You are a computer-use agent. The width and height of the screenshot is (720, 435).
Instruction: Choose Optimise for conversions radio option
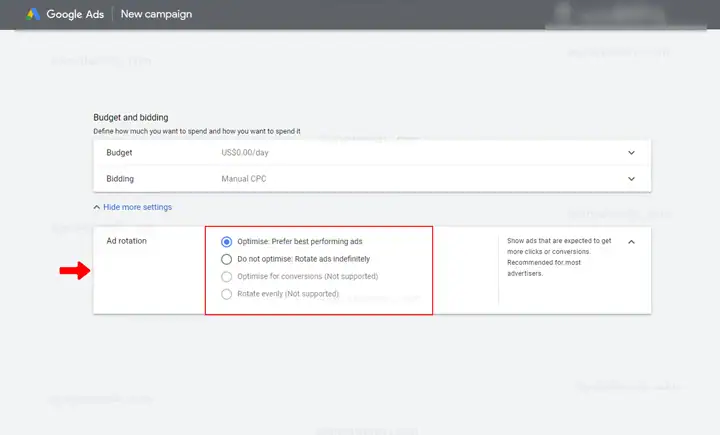pyautogui.click(x=226, y=277)
